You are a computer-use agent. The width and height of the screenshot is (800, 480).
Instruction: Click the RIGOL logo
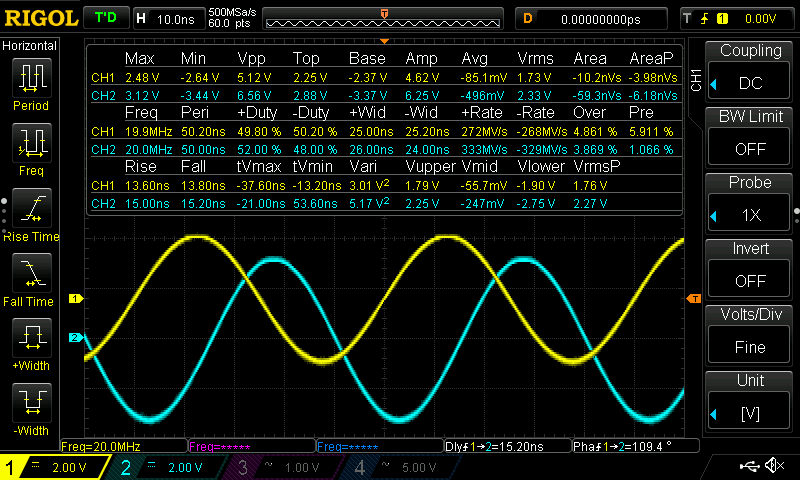tap(39, 18)
